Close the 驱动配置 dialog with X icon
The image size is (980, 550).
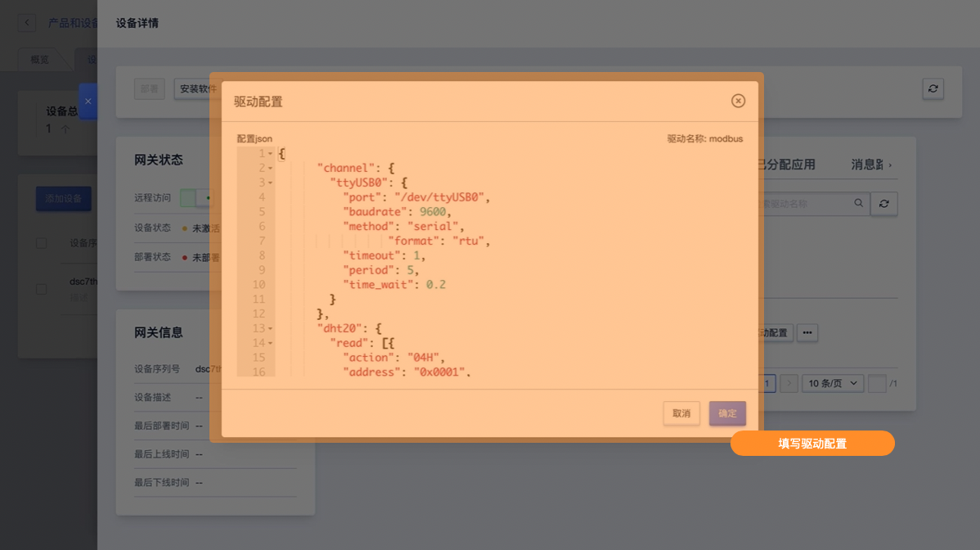pos(738,101)
